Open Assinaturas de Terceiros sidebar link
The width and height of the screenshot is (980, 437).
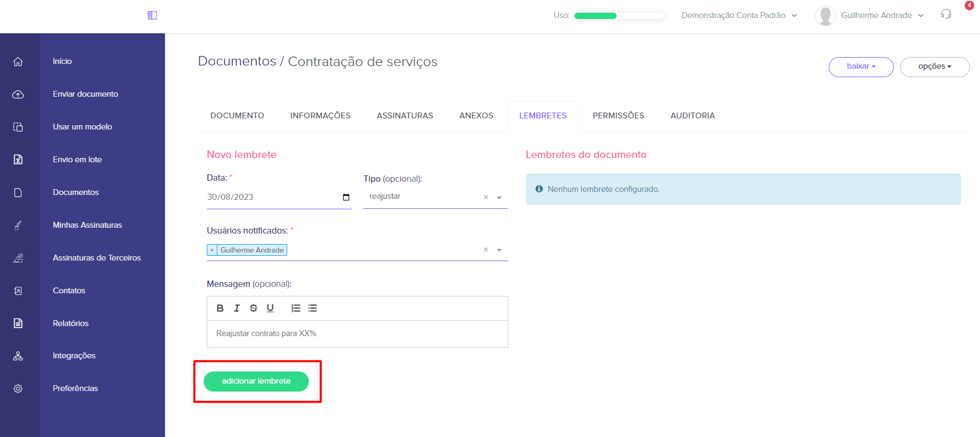(97, 258)
